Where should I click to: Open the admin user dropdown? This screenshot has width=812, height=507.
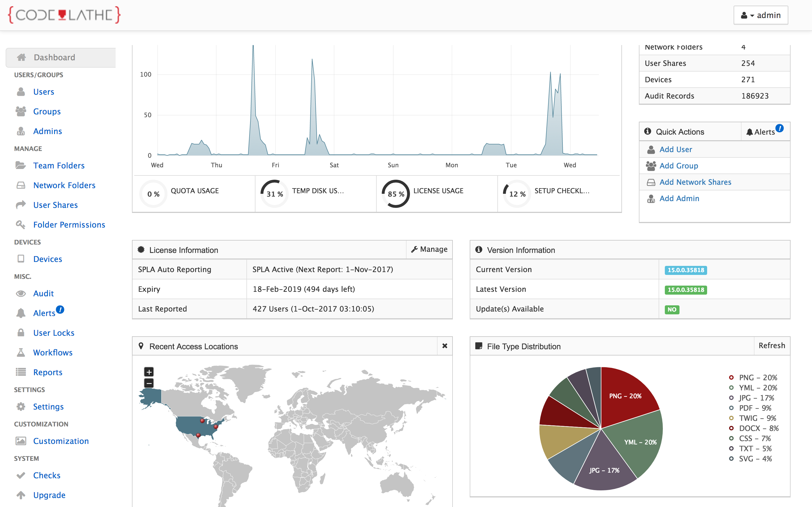[760, 15]
